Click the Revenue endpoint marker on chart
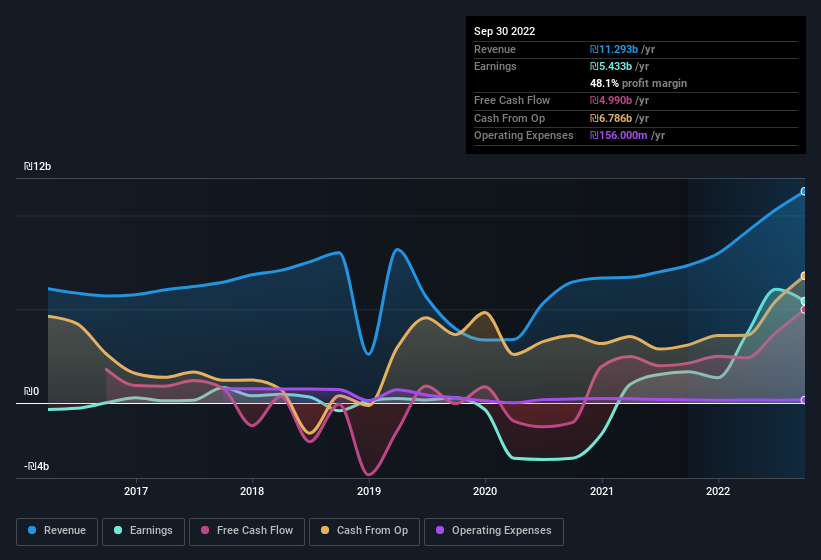 (804, 192)
